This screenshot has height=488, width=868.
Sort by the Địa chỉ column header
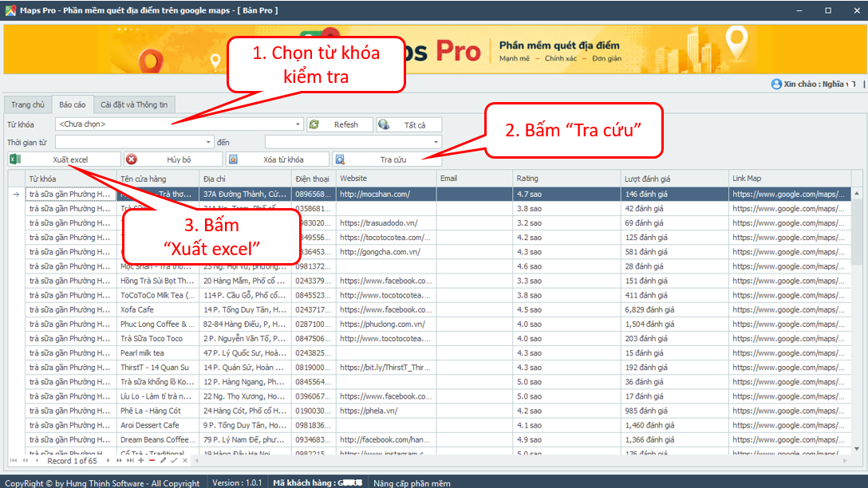(x=245, y=179)
